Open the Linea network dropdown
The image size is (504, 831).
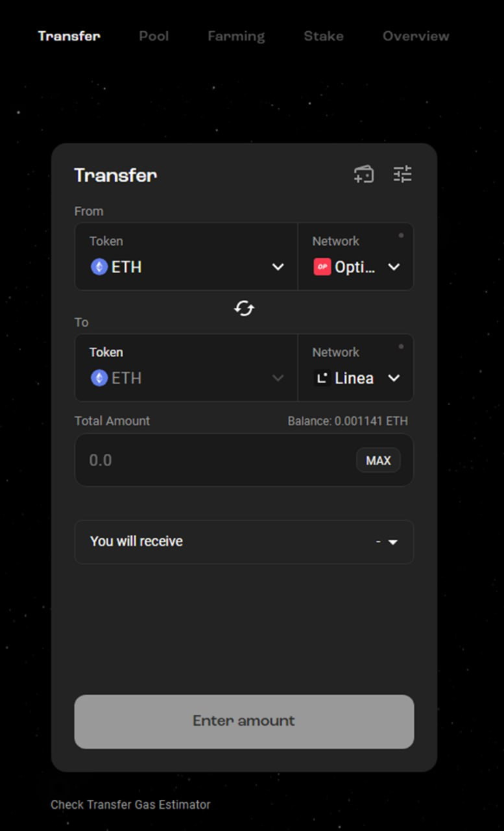[x=355, y=367]
